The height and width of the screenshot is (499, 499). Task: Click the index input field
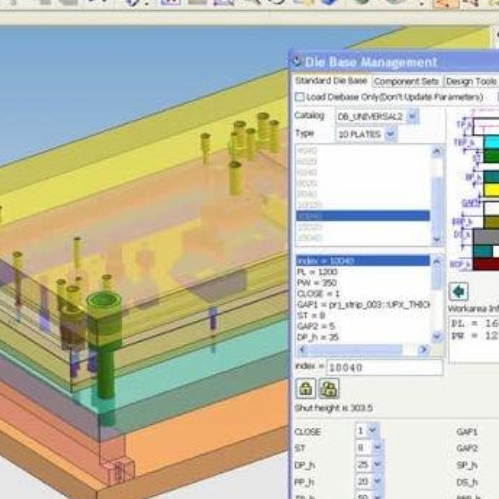point(384,368)
